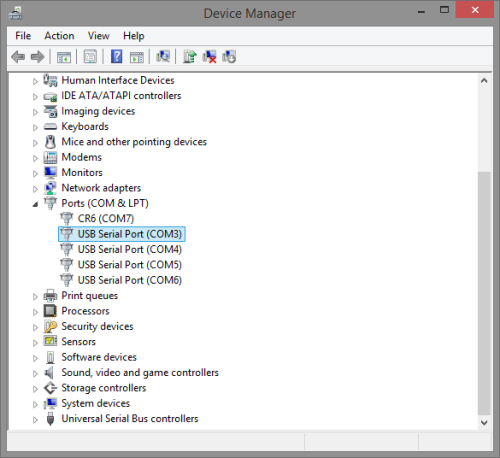Click the scrollbar down arrow
Screen dimensions: 500x458
tap(484, 423)
